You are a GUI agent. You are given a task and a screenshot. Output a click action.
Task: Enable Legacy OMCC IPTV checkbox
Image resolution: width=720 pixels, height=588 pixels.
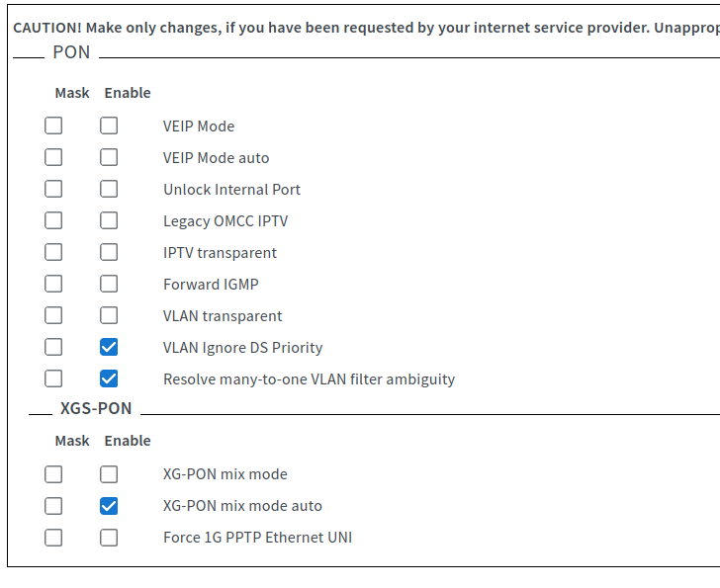[109, 221]
